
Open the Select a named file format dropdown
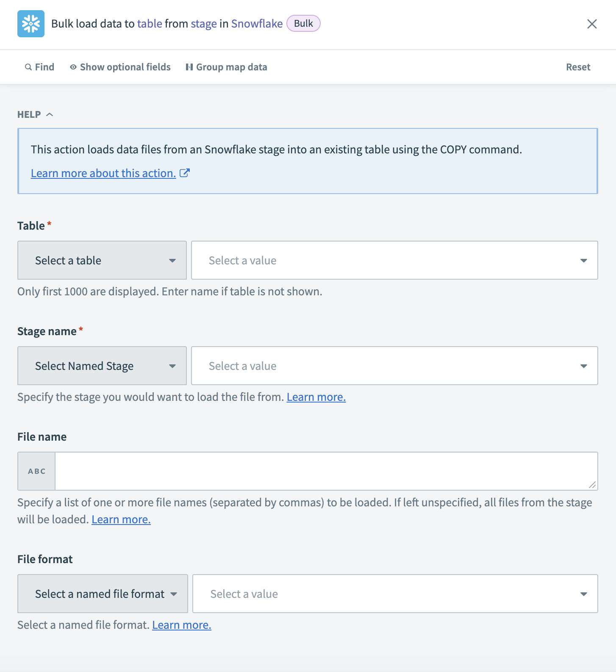pos(103,594)
